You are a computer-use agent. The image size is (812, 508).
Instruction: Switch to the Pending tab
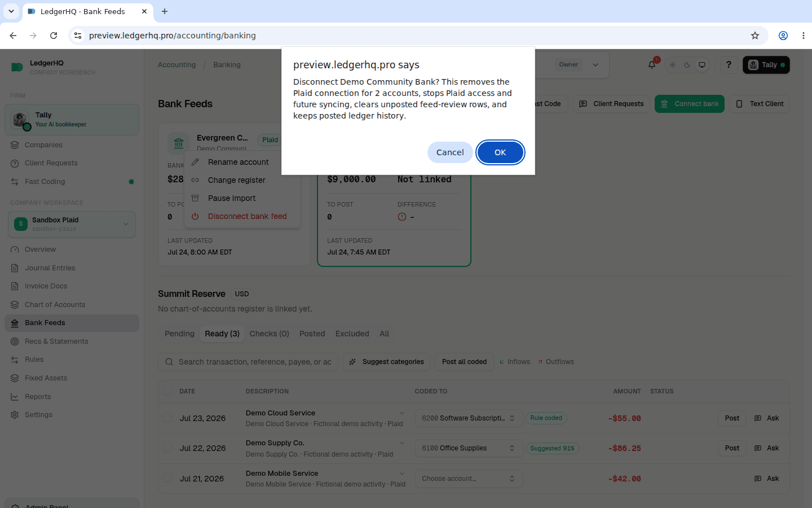[x=179, y=334]
